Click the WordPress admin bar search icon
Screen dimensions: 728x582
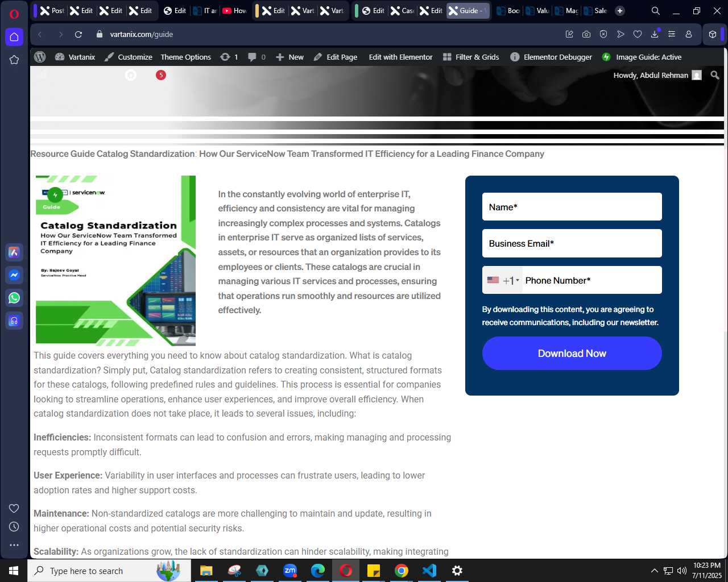click(715, 75)
